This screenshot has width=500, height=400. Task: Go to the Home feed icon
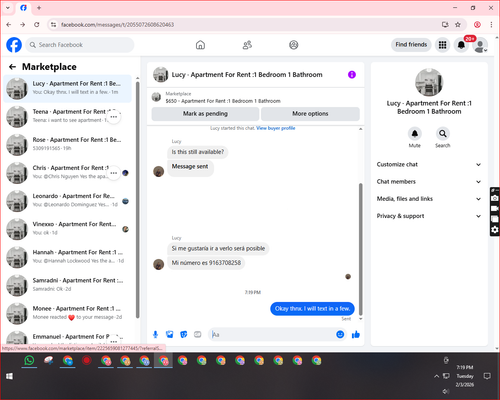tap(200, 45)
